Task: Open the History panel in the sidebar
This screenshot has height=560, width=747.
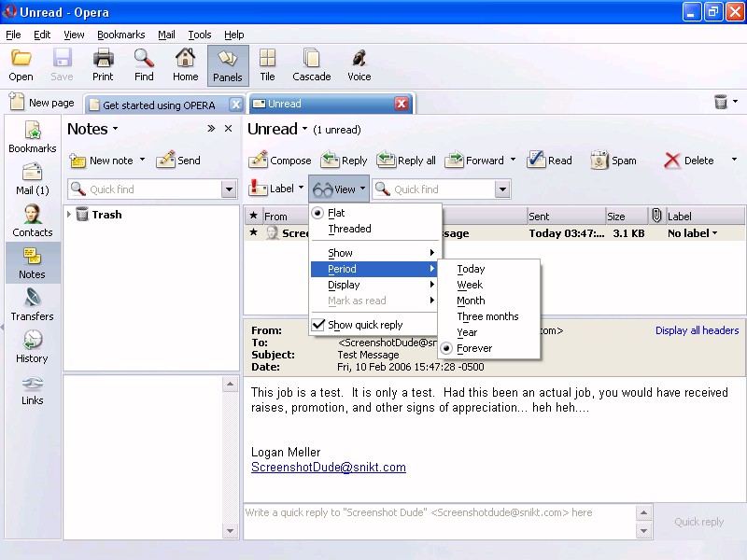Action: pyautogui.click(x=32, y=341)
